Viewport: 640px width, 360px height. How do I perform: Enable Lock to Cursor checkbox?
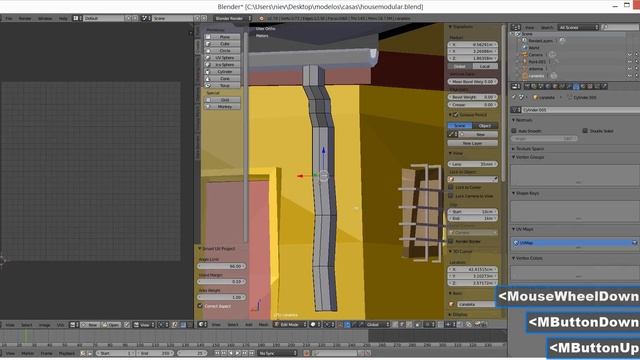451,187
